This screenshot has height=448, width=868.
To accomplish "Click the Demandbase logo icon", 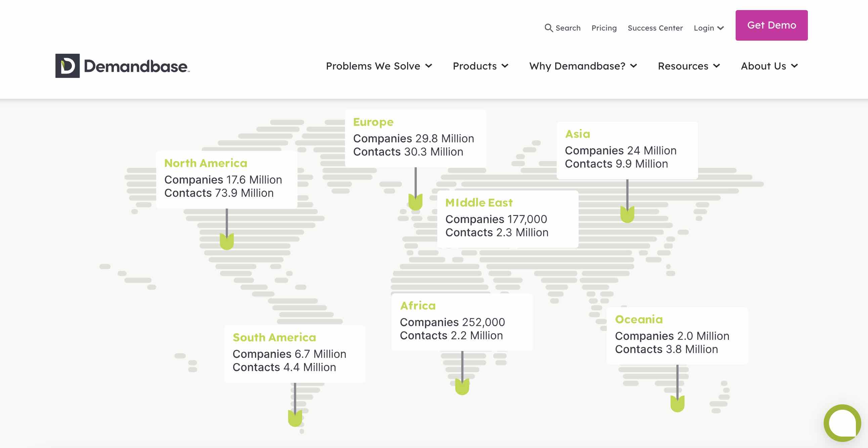I will [68, 66].
